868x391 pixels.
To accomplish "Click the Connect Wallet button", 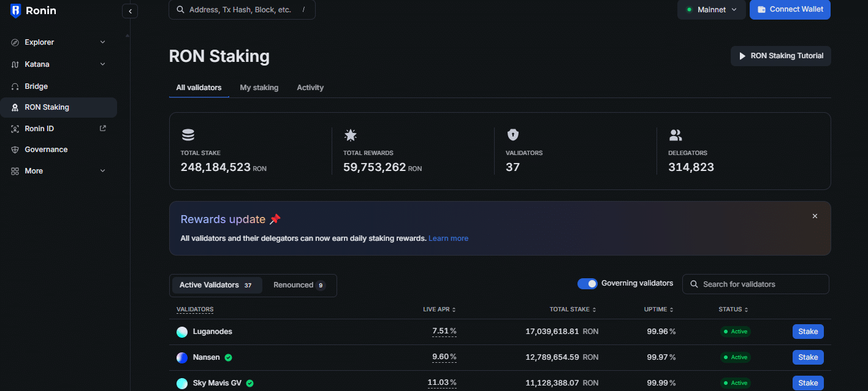I will pyautogui.click(x=790, y=10).
